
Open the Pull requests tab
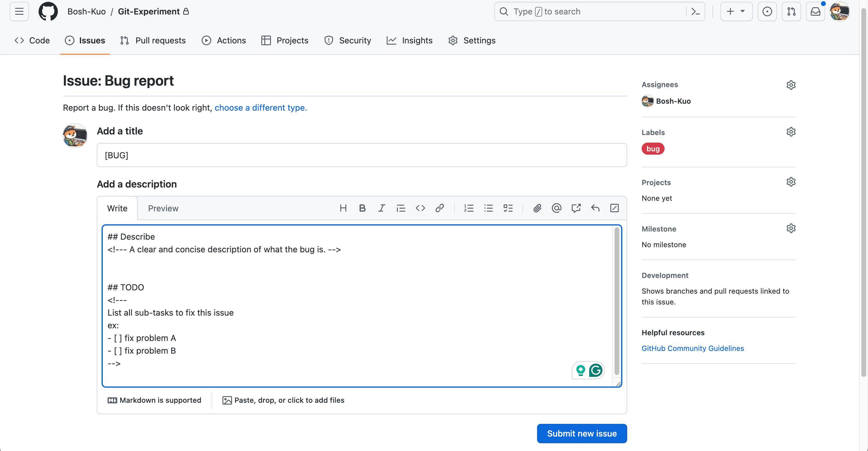click(x=153, y=40)
